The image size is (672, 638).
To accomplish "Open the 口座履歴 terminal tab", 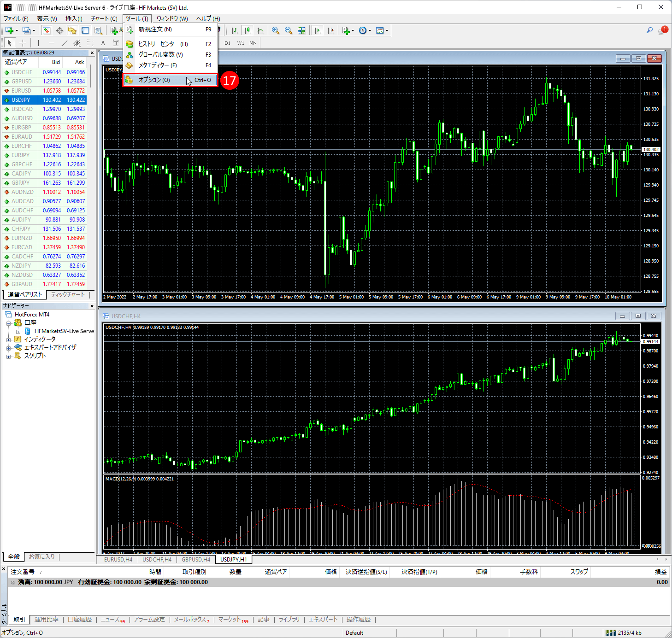I will click(79, 620).
